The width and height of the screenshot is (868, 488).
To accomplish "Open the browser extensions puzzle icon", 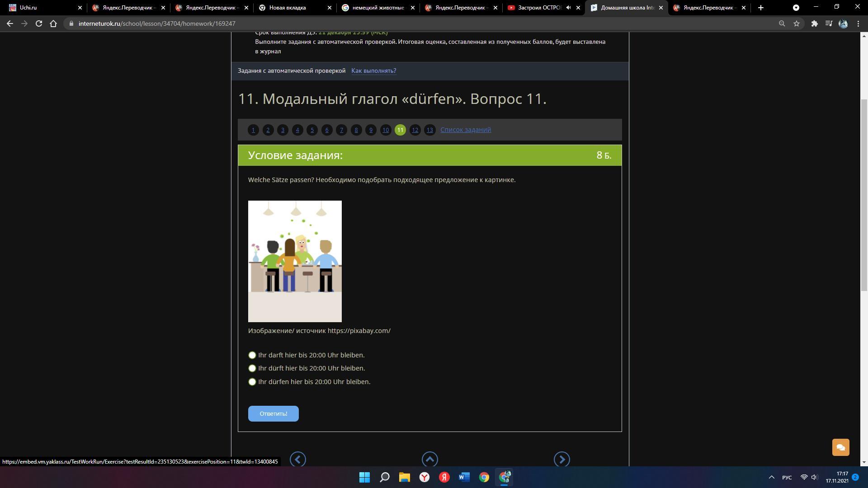I will coord(814,23).
